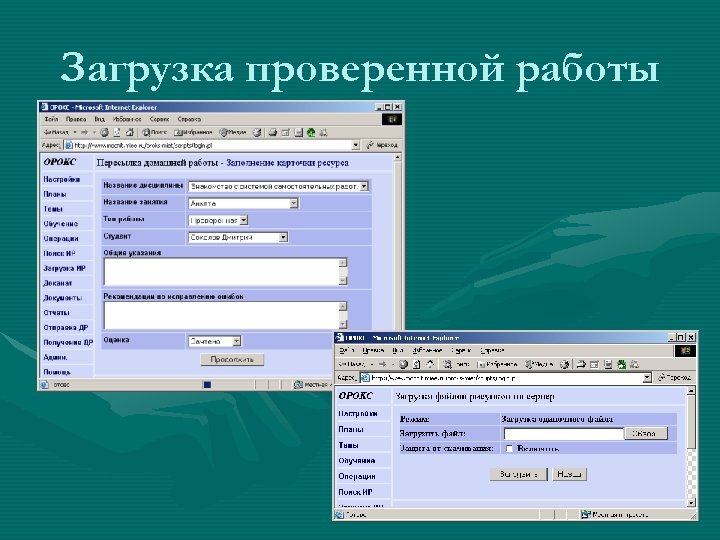The width and height of the screenshot is (720, 540).
Task: Open Правка menu in upper window
Action: coord(76,119)
